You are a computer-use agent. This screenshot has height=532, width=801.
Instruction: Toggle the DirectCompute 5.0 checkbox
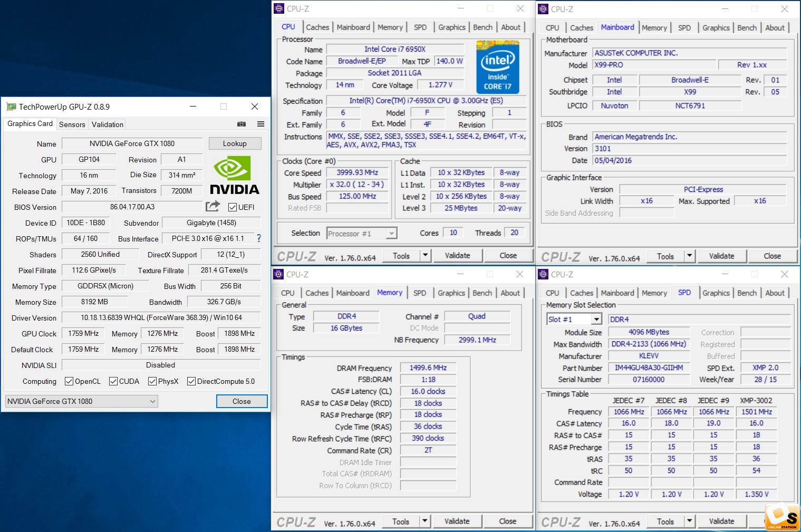191,381
